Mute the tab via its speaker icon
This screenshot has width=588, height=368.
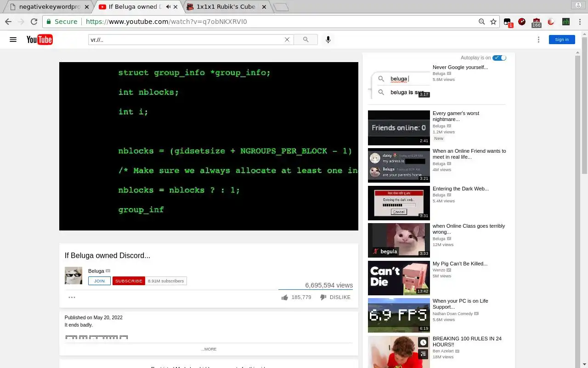click(x=168, y=7)
